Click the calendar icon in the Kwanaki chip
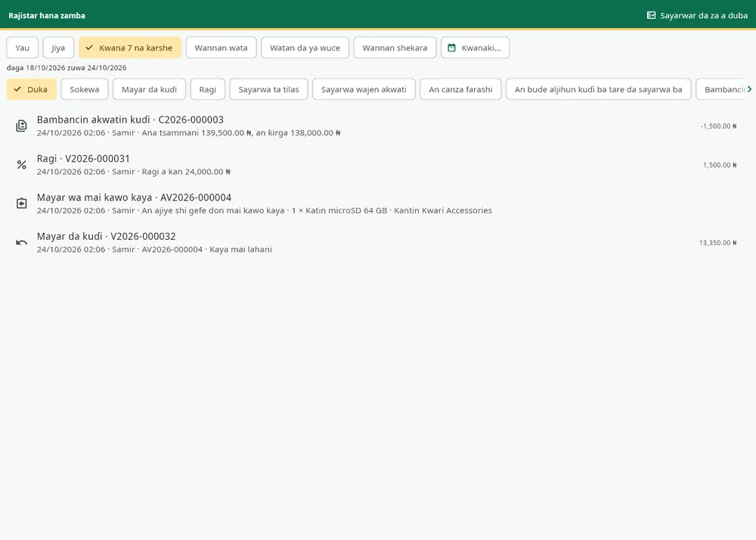This screenshot has height=540, width=756. (x=452, y=48)
